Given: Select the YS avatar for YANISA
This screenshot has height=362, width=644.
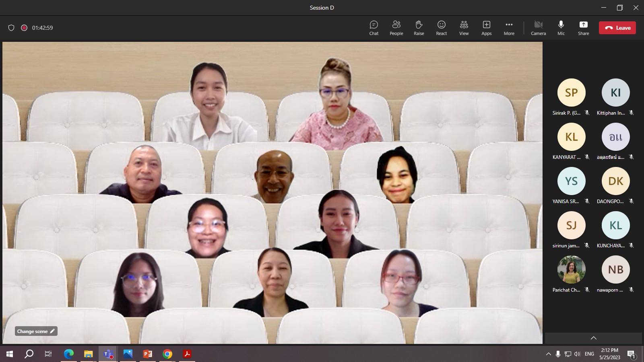Looking at the screenshot, I should pos(571,181).
